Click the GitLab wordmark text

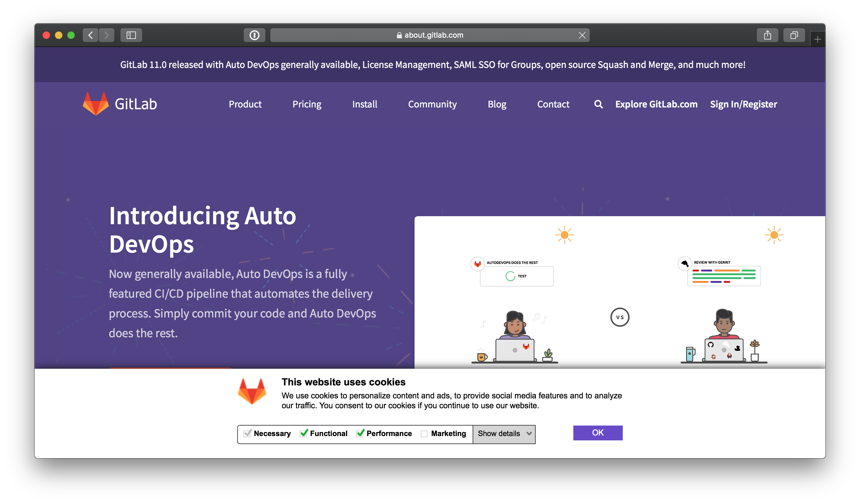click(136, 104)
